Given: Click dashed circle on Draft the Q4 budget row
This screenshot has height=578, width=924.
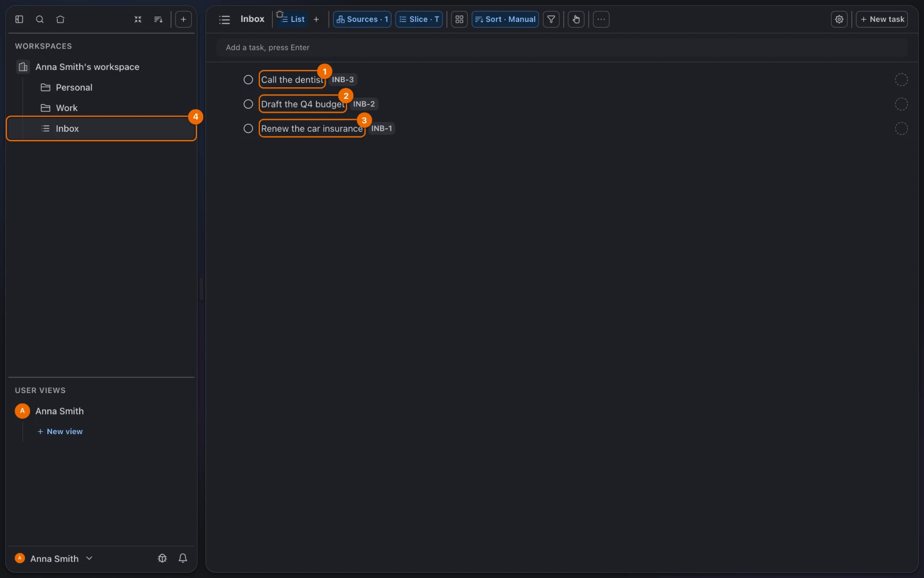Looking at the screenshot, I should coord(901,104).
